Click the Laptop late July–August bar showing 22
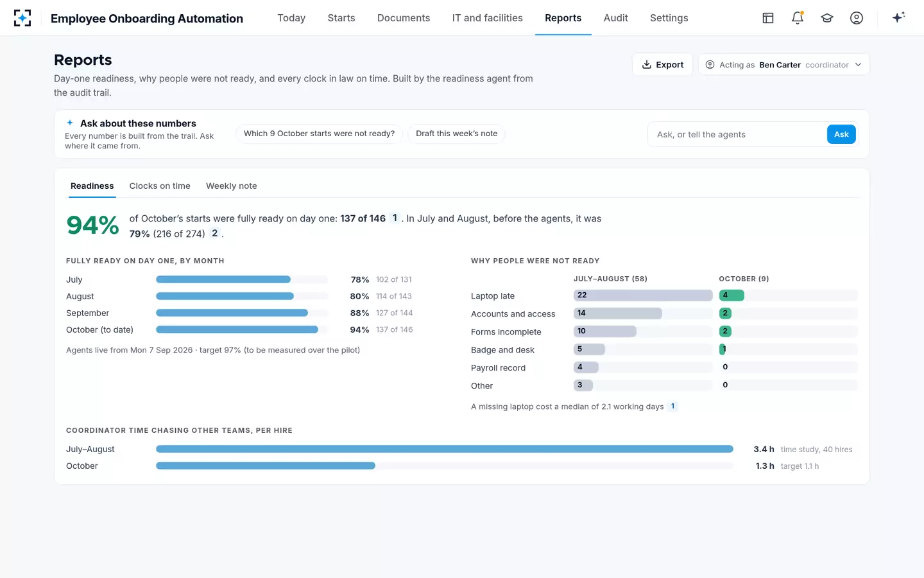Image resolution: width=924 pixels, height=578 pixels. (x=643, y=295)
